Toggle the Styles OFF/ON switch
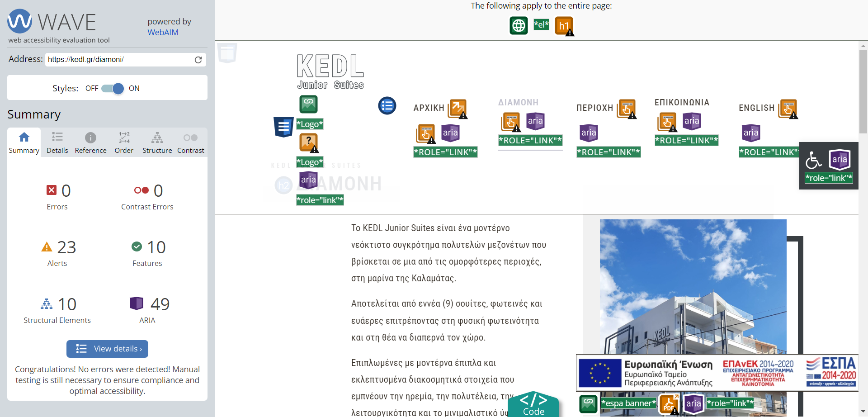 (x=113, y=89)
